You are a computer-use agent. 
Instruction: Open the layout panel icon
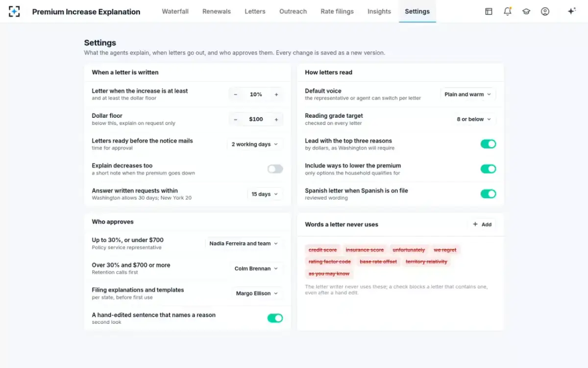(489, 11)
